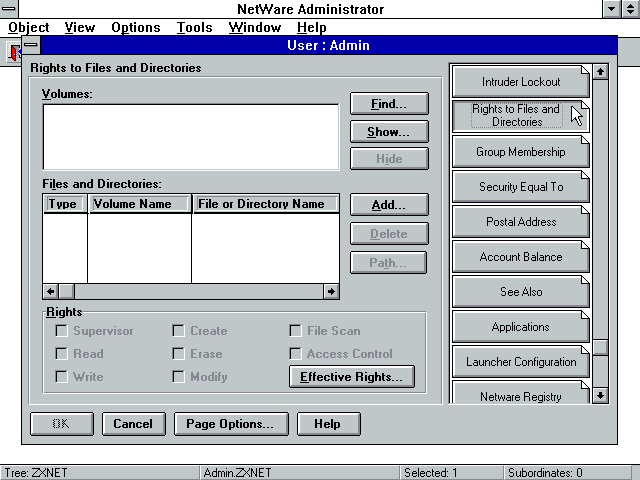Viewport: 640px width, 480px height.
Task: Open the Object menu
Action: (29, 27)
